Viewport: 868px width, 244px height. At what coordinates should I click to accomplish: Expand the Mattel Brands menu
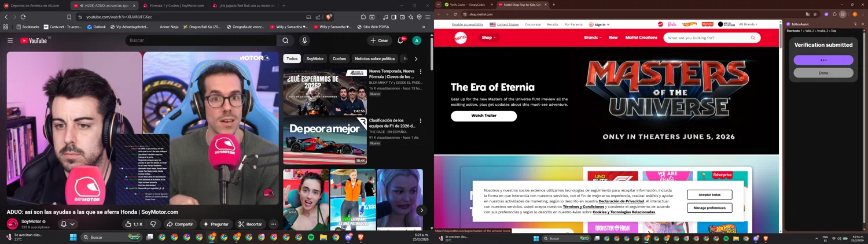pos(593,38)
